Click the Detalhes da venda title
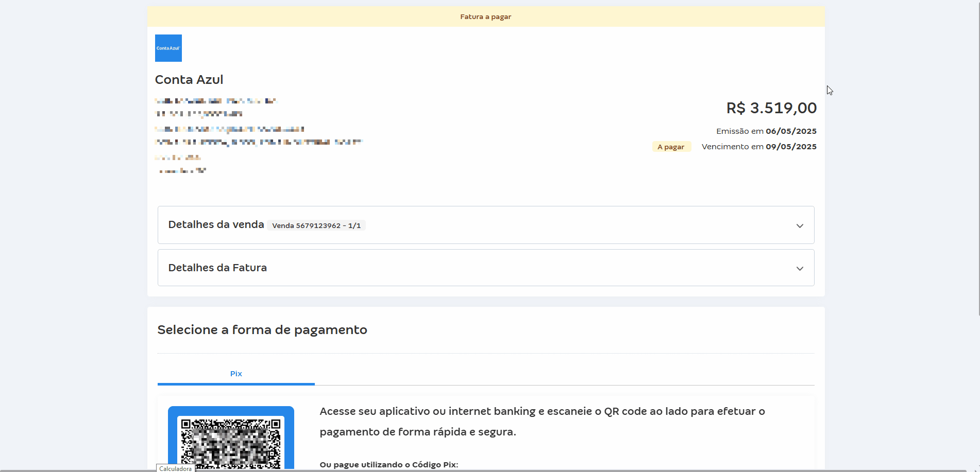 click(x=216, y=224)
